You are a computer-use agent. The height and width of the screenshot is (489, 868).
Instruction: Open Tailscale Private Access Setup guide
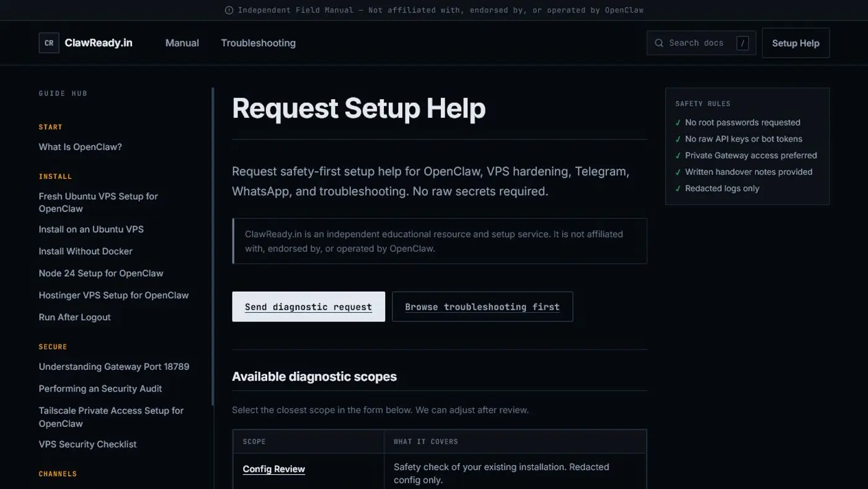(111, 417)
